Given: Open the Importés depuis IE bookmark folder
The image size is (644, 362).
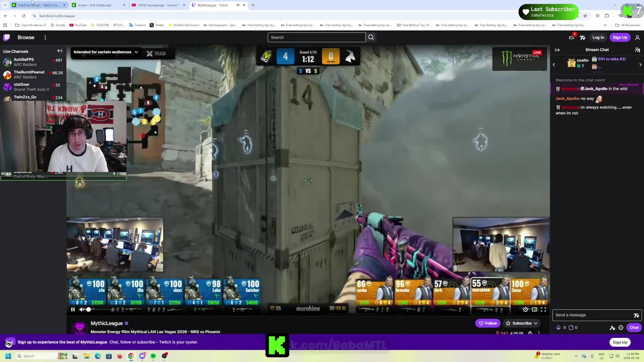Looking at the screenshot, I should pyautogui.click(x=31, y=25).
